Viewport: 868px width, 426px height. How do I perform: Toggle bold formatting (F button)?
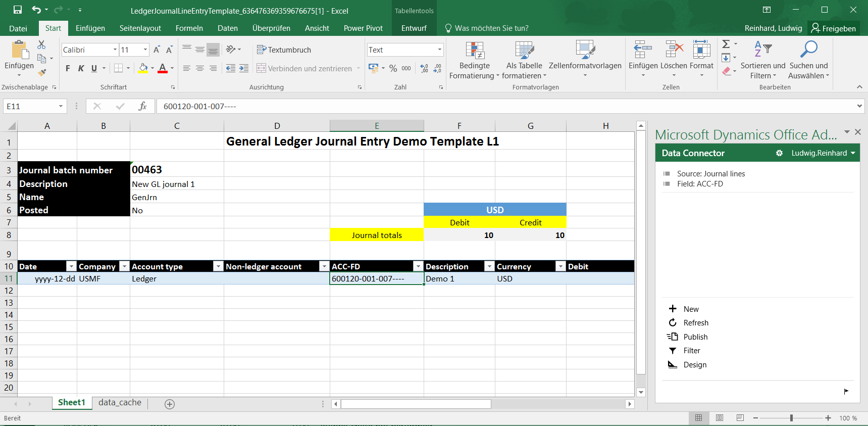tap(68, 69)
